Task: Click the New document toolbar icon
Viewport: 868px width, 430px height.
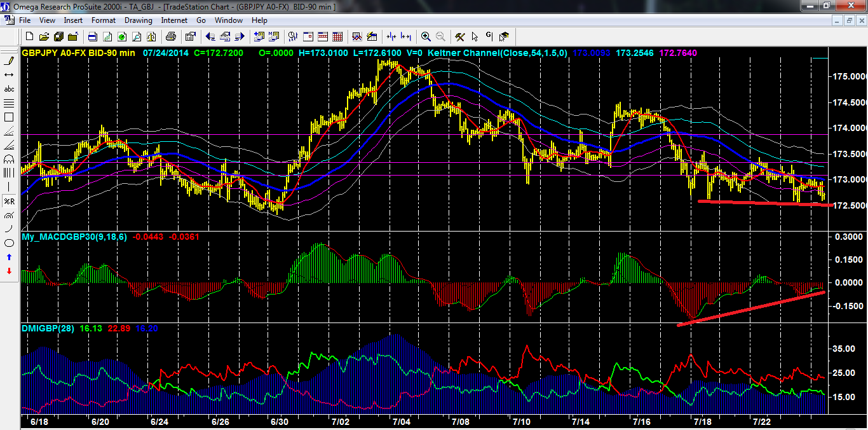Action: tap(29, 36)
